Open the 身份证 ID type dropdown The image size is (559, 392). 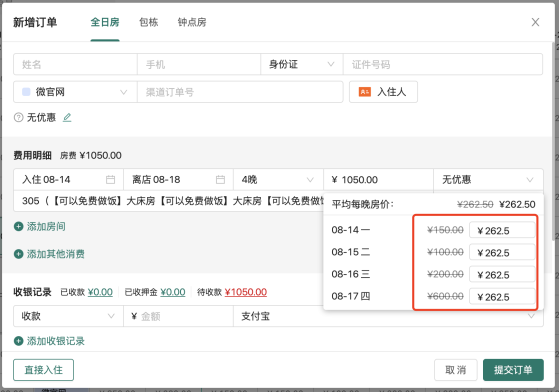[302, 65]
